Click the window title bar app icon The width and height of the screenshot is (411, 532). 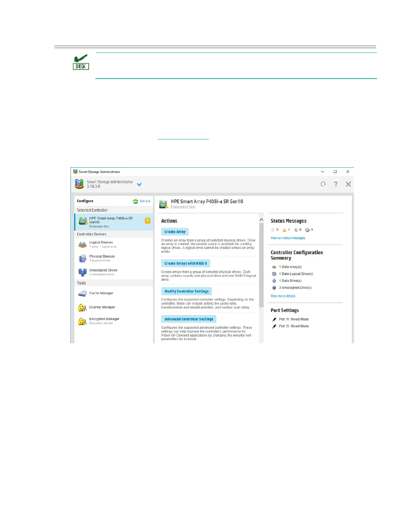[x=75, y=172]
